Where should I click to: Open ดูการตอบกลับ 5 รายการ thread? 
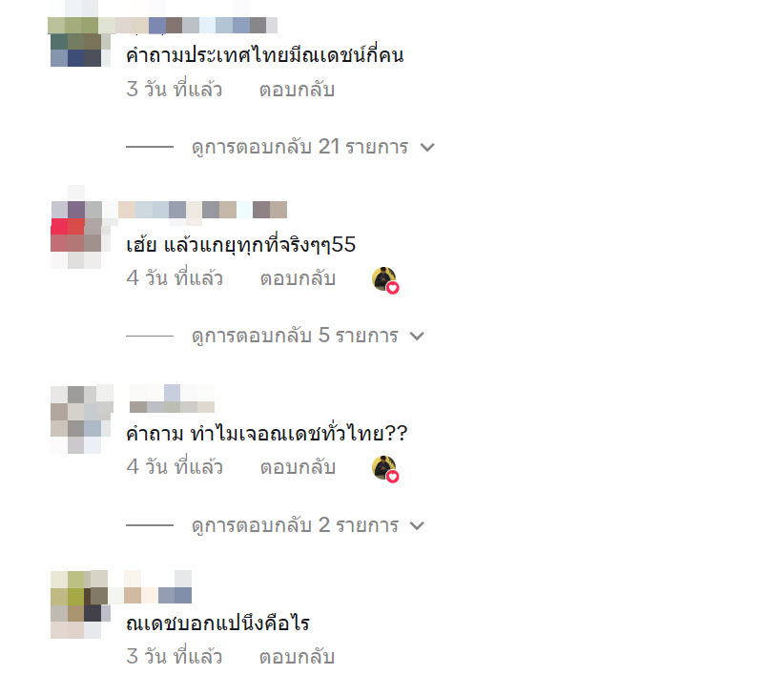(295, 336)
